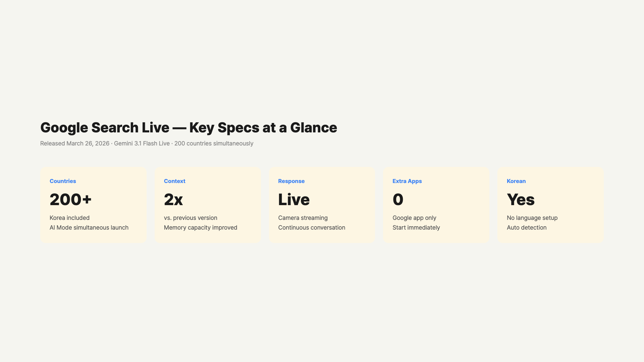This screenshot has height=362, width=644.
Task: Click the large 'Live' value
Action: 294,199
